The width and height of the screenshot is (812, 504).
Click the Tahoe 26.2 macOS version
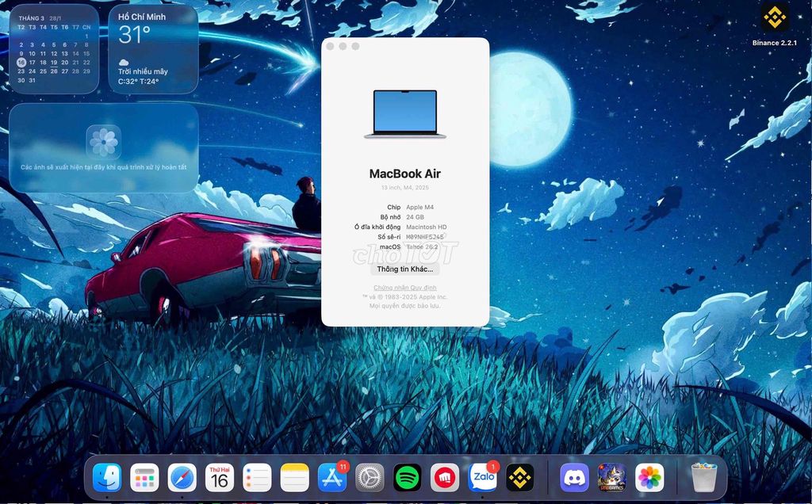click(x=422, y=246)
